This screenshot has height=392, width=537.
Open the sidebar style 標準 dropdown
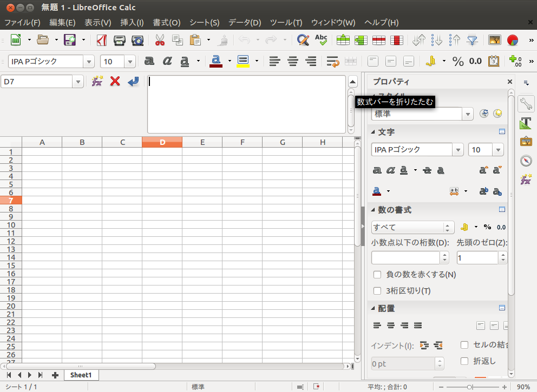coord(468,114)
